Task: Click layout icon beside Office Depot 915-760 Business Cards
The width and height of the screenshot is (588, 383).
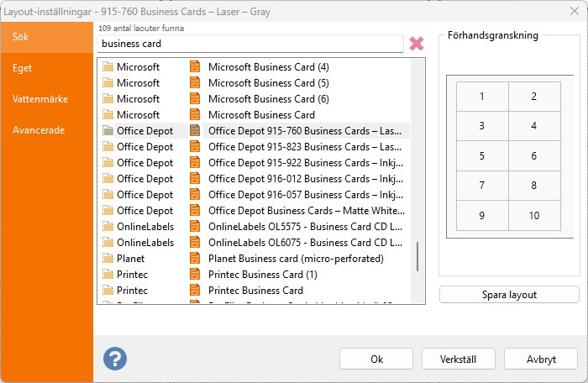Action: 195,130
